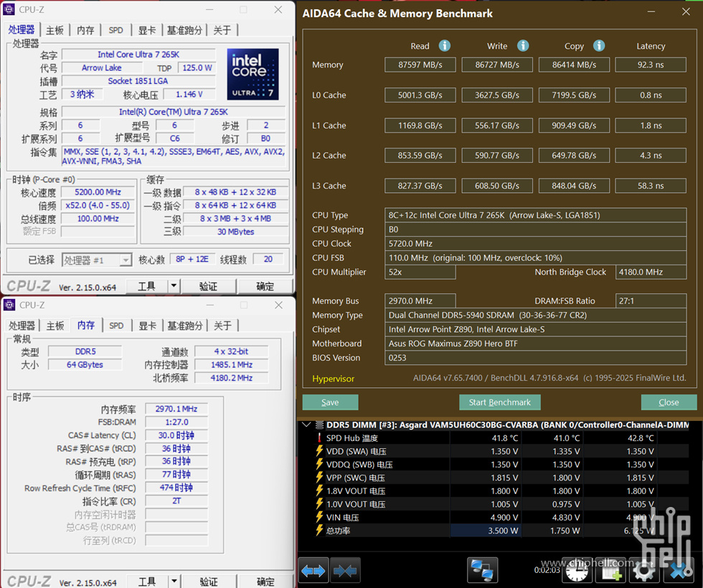Click Save button in AIDA64 benchmark
703x588 pixels.
[331, 402]
